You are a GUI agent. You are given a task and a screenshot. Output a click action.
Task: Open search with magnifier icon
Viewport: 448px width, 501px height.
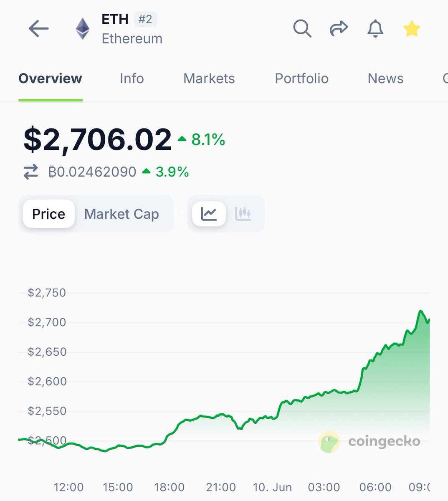coord(302,29)
